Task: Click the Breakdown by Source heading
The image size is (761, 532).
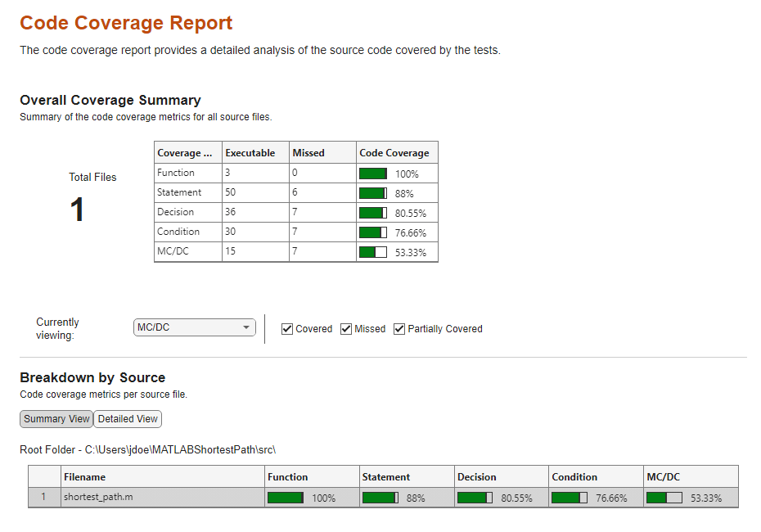Action: point(92,377)
